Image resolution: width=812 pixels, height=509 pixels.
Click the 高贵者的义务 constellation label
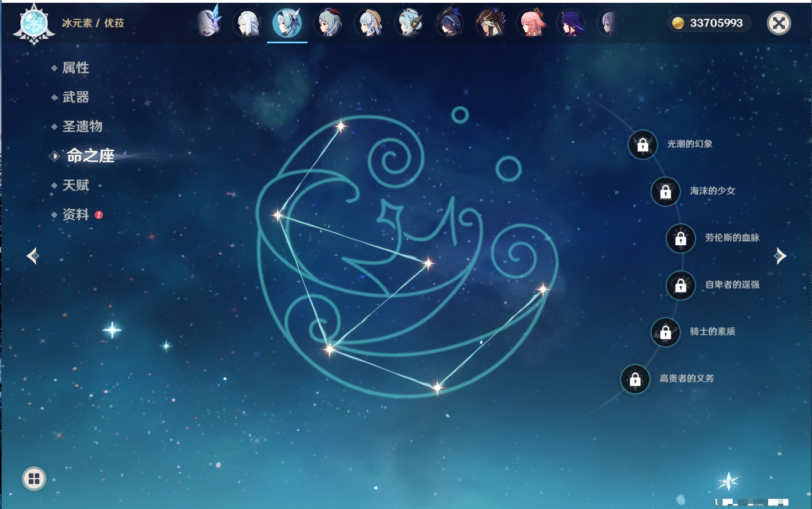click(x=687, y=379)
